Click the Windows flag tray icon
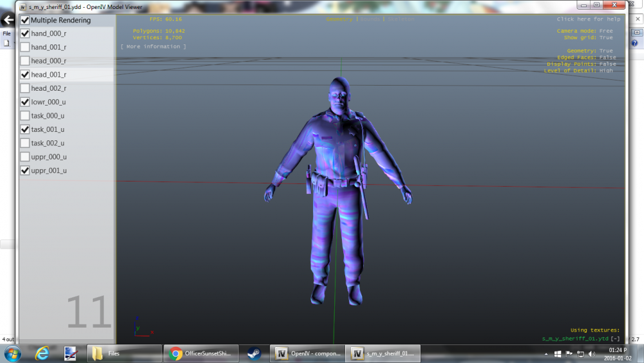644x363 pixels. 558,354
